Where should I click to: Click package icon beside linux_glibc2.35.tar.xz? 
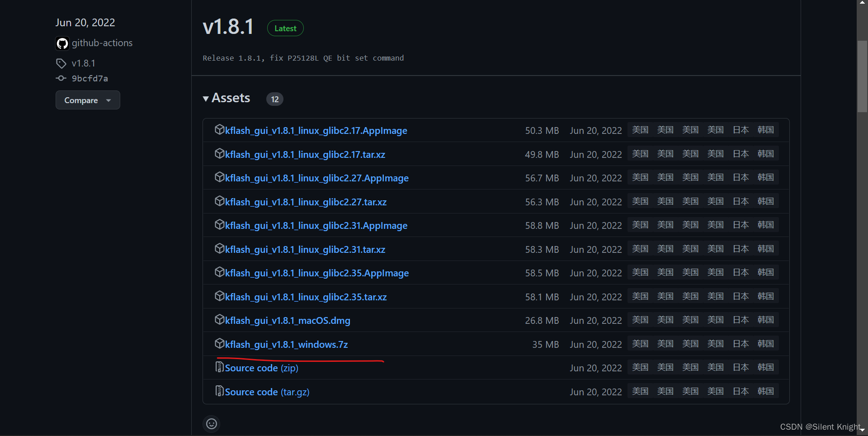click(219, 296)
